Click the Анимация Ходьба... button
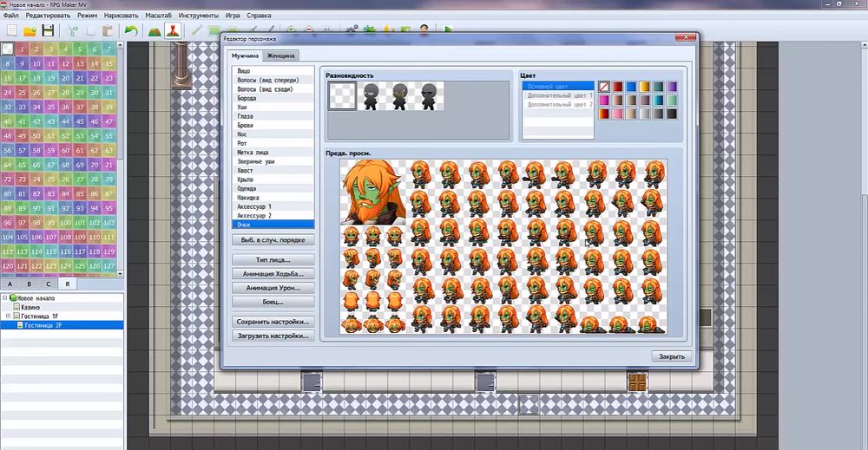Viewport: 868px width, 450px height. click(273, 274)
